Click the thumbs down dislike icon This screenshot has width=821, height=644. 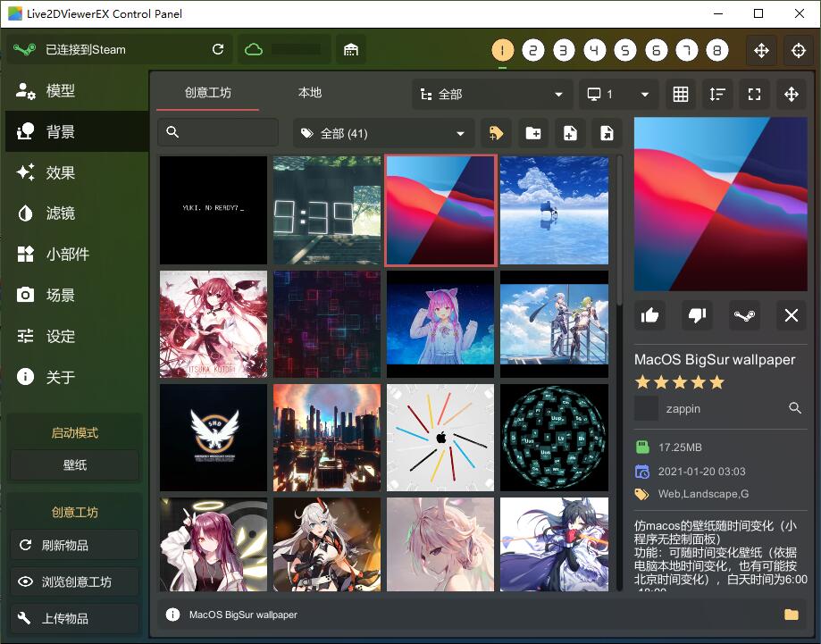click(697, 315)
